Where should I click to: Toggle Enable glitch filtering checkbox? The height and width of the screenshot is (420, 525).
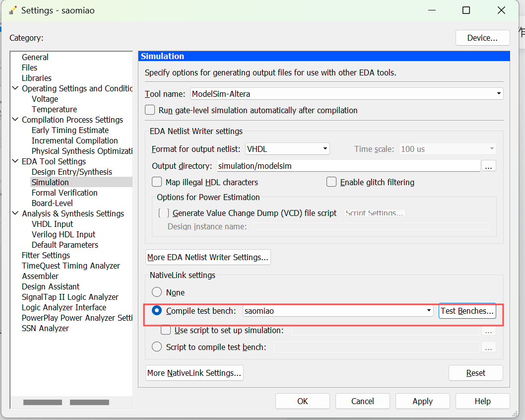click(331, 182)
